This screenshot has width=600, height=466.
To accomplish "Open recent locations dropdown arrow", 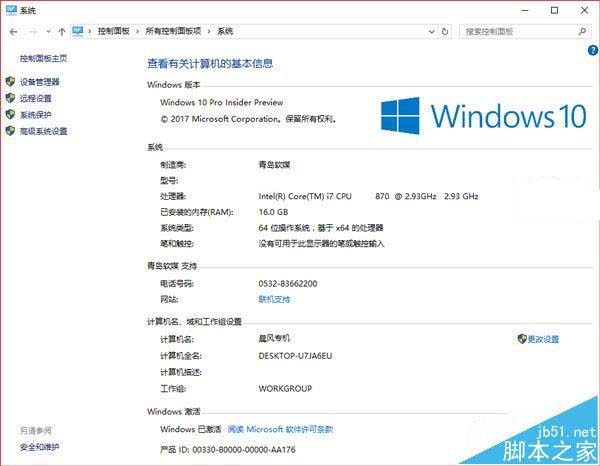I will 48,32.
